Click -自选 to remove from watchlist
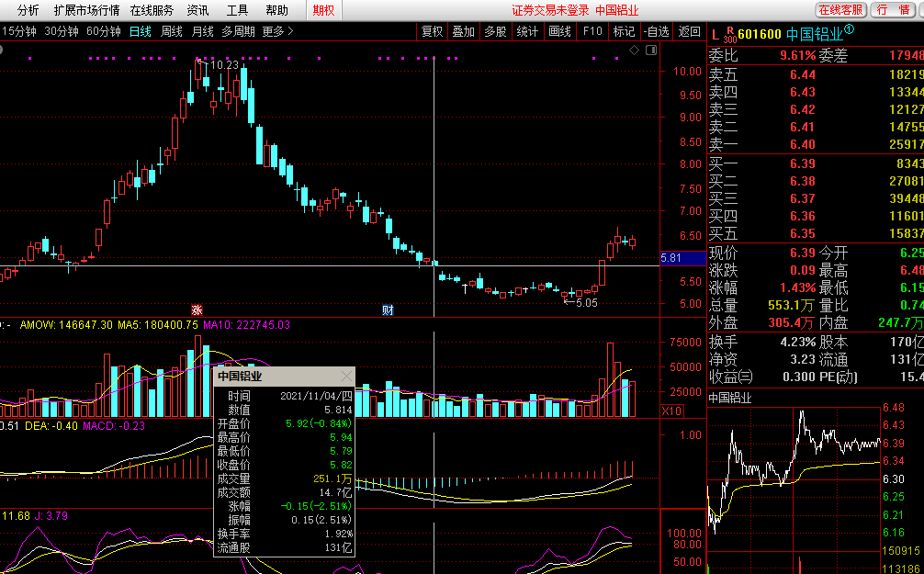The width and height of the screenshot is (924, 574). point(657,31)
